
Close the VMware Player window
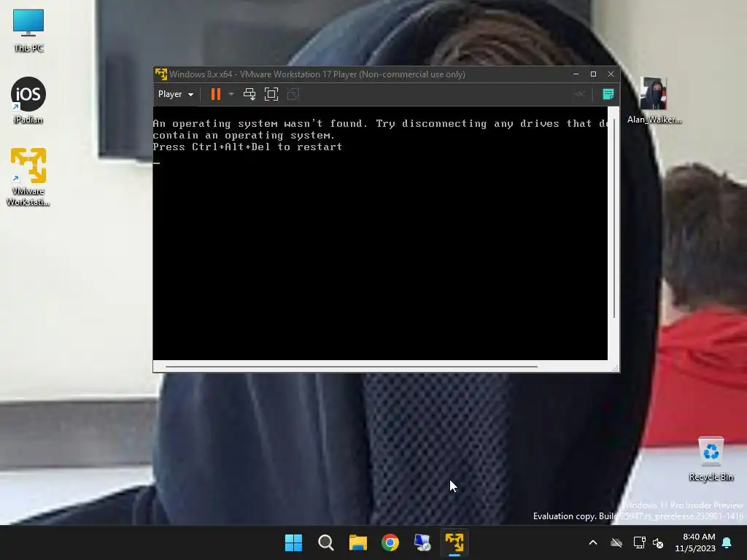(x=611, y=74)
